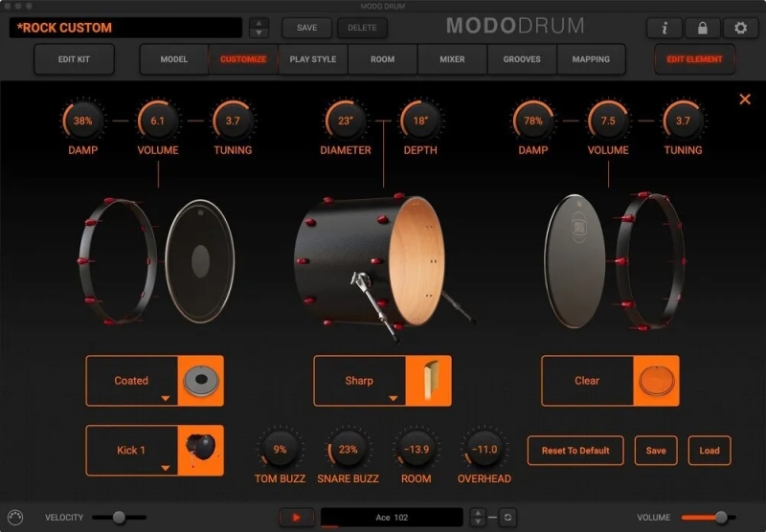The width and height of the screenshot is (766, 532).
Task: Click the SAVE preset button
Action: tap(306, 28)
